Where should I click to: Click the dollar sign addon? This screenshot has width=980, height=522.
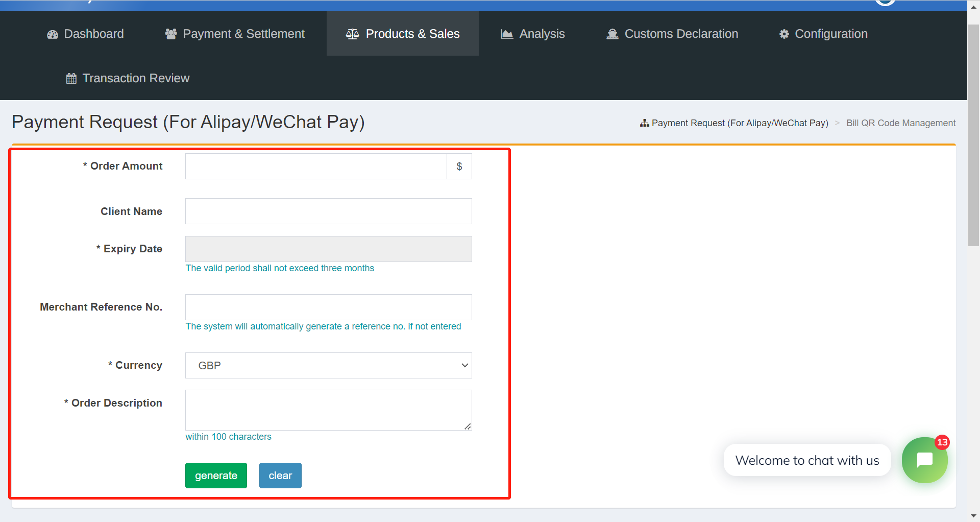pyautogui.click(x=459, y=167)
